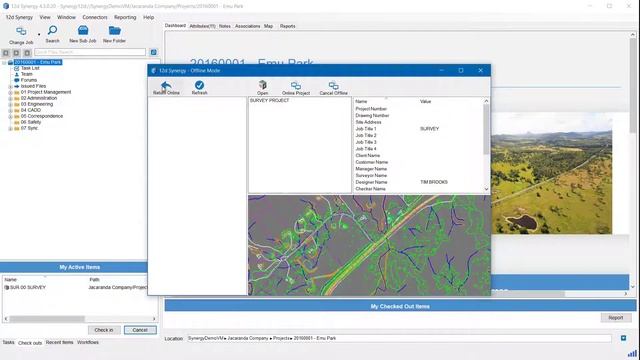The width and height of the screenshot is (640, 360).
Task: Click Open icon in Offline Mode toolbar
Action: pyautogui.click(x=262, y=85)
